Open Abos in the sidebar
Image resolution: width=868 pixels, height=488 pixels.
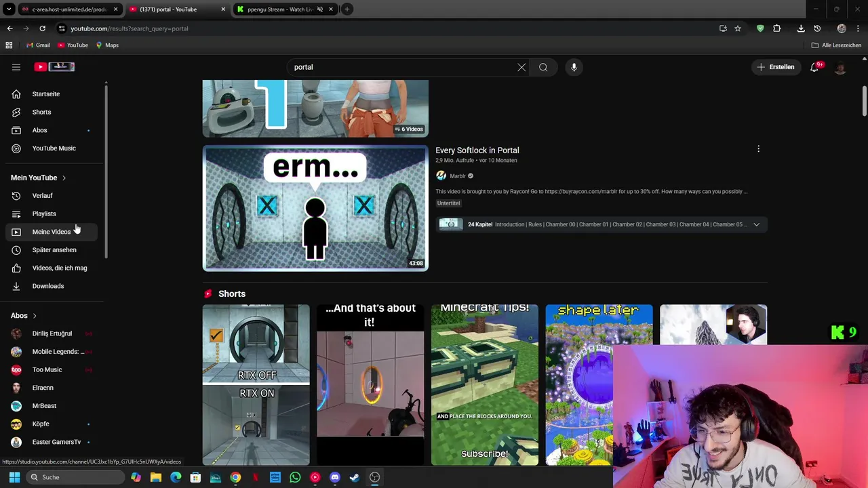click(52, 130)
